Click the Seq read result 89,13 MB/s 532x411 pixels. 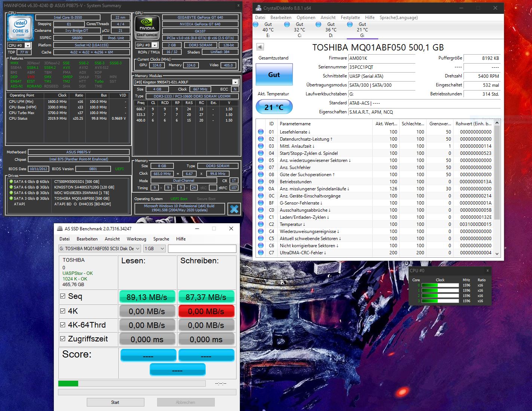click(x=147, y=297)
